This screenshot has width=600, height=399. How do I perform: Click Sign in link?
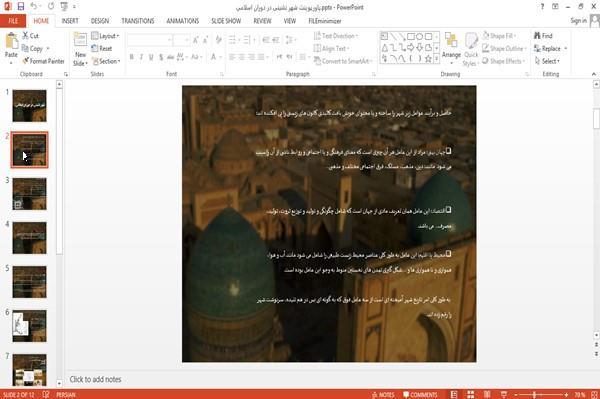(579, 21)
